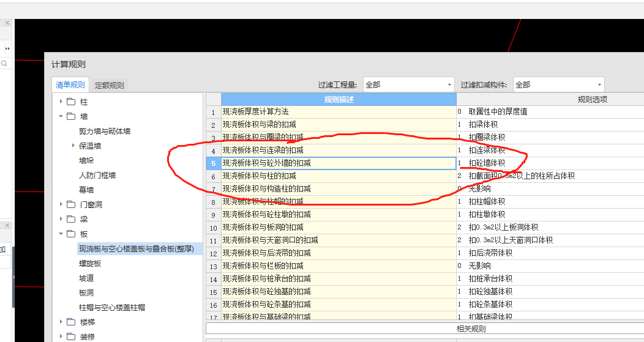Click the 相关规则 section bar
This screenshot has height=342, width=644.
pos(471,329)
